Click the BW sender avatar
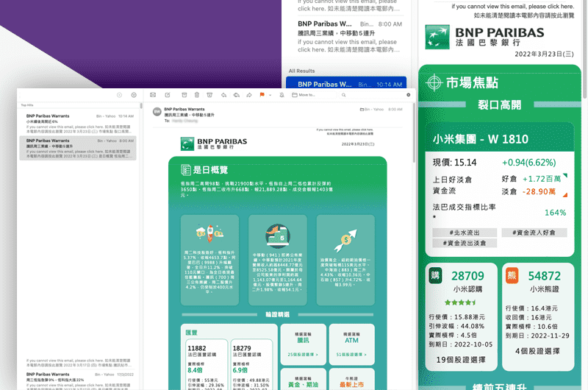Image resolution: width=588 pixels, height=390 pixels. click(157, 112)
